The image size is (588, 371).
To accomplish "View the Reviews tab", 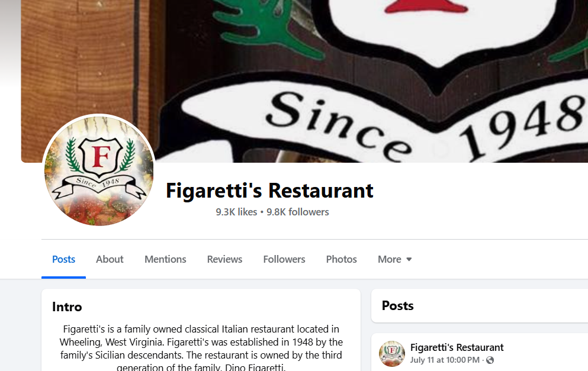I will coord(224,259).
